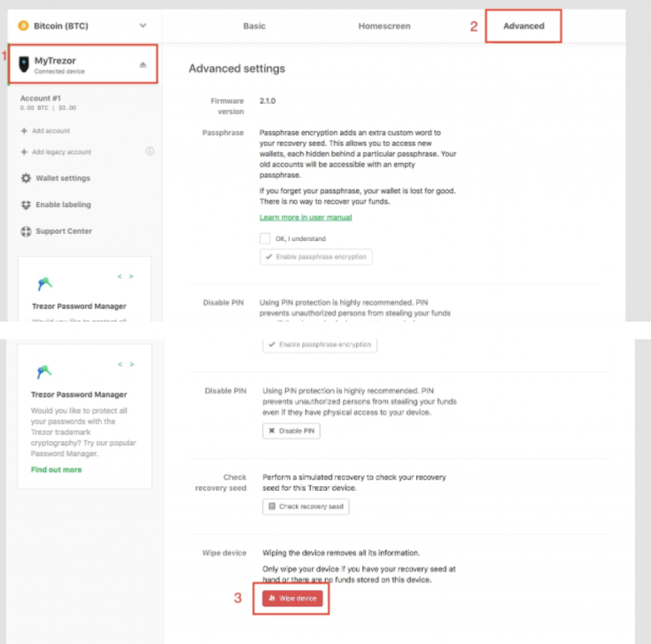Click the Support Center lifebuoy icon
651x644 pixels.
[x=25, y=231]
